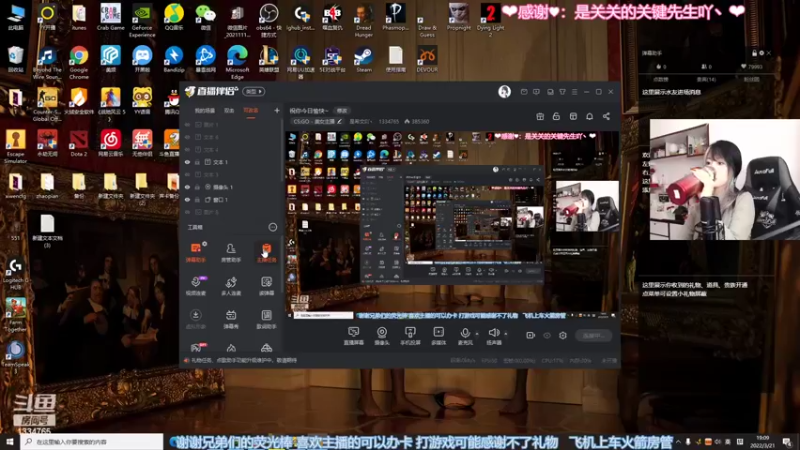Open the Windows Start menu
The width and height of the screenshot is (800, 450).
[10, 441]
